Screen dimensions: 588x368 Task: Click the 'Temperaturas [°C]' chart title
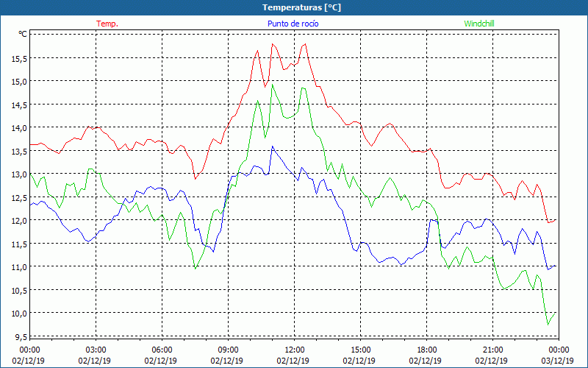click(x=301, y=7)
